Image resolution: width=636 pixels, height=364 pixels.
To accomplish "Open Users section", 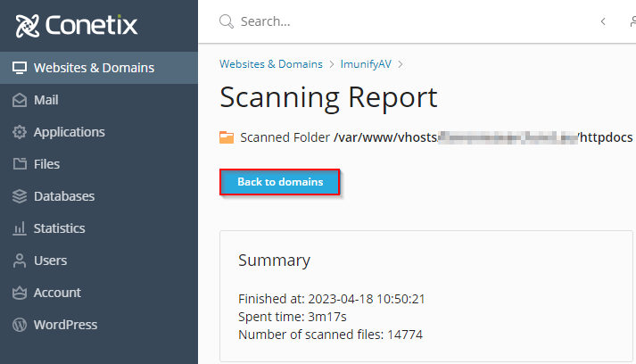I will 99,261.
